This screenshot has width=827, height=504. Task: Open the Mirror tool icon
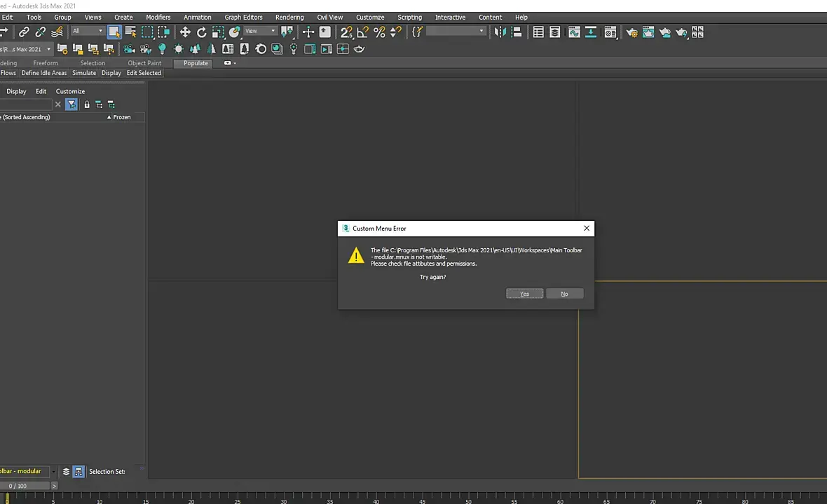[500, 32]
